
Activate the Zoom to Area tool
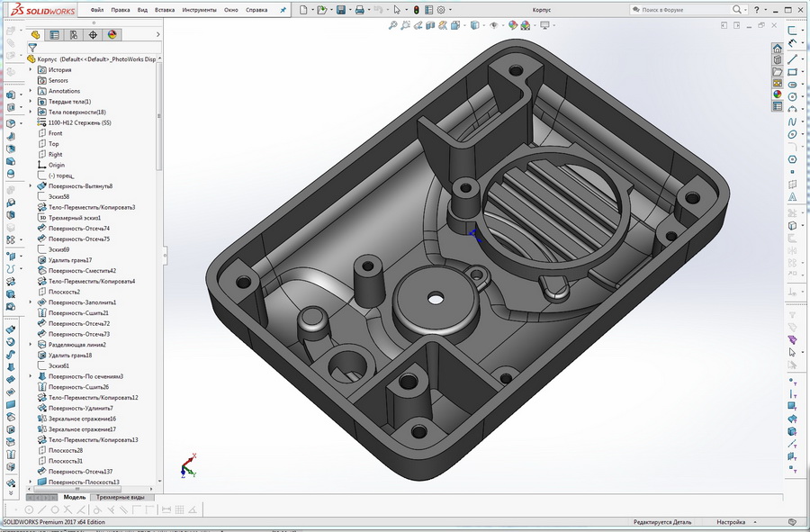406,25
